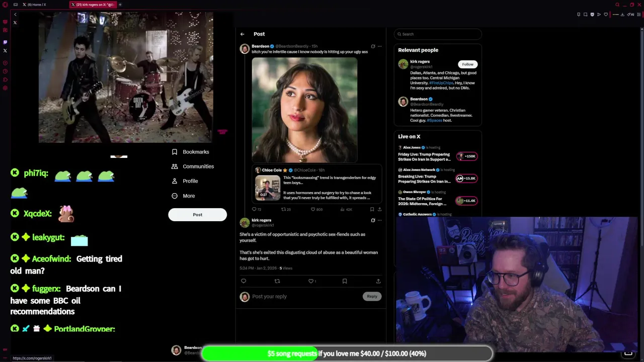
Task: Follow kirk rogers in Relevant people
Action: coord(468,64)
